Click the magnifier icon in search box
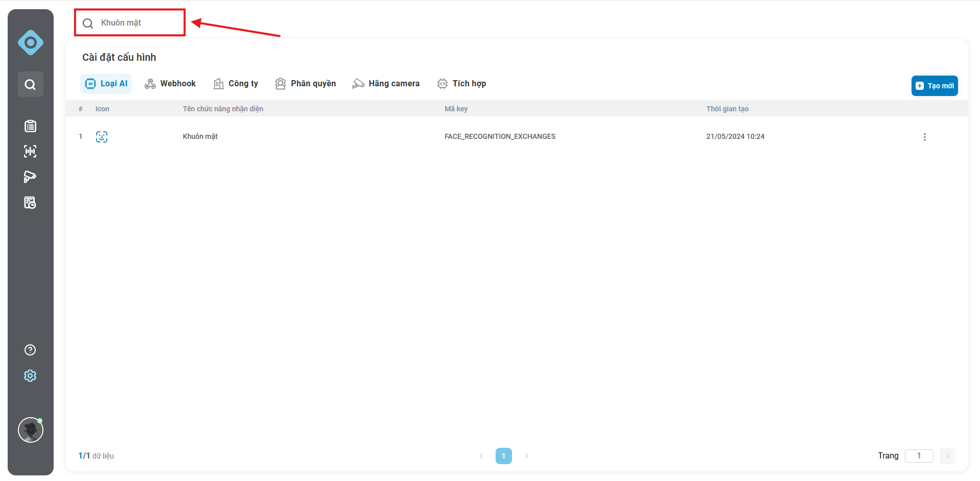 coord(88,23)
